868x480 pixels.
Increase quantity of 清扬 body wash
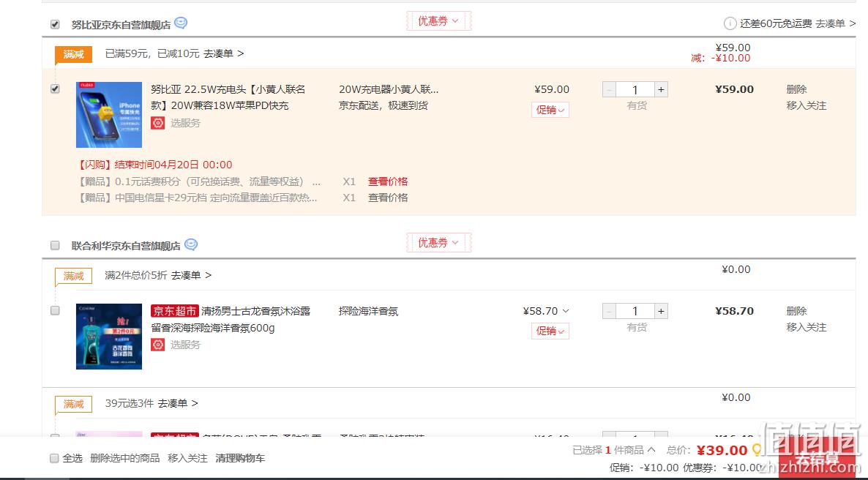[661, 311]
